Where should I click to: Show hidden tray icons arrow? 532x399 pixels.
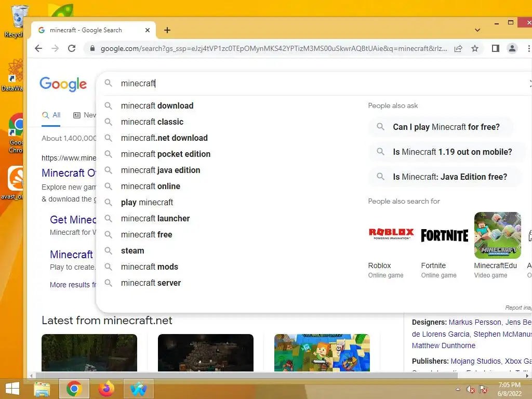(458, 389)
